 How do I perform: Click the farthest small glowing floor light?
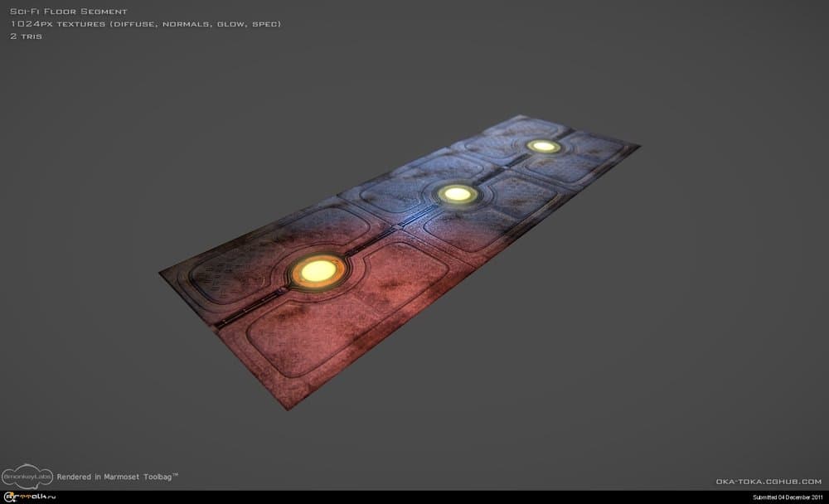[x=543, y=146]
